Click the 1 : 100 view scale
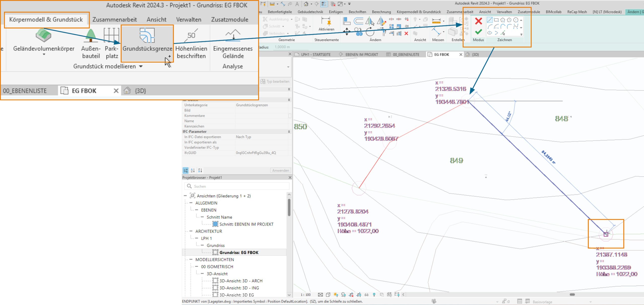 coord(306,295)
